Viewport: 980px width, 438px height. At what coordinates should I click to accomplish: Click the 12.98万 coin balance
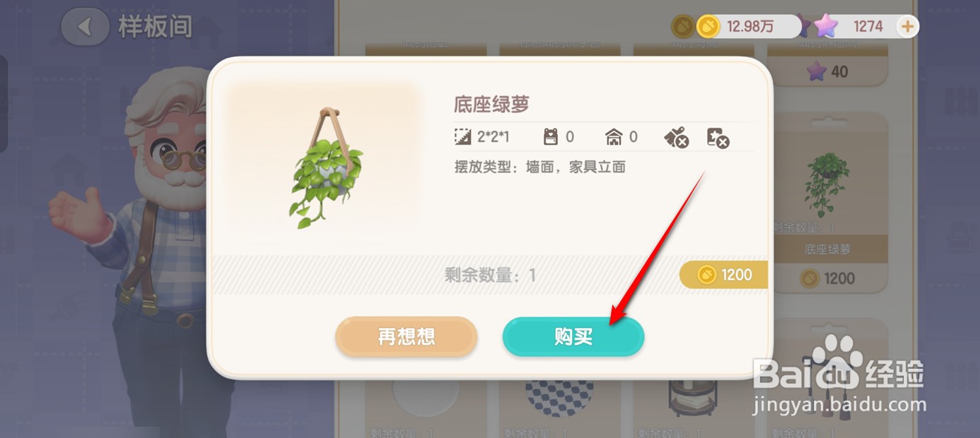(750, 27)
